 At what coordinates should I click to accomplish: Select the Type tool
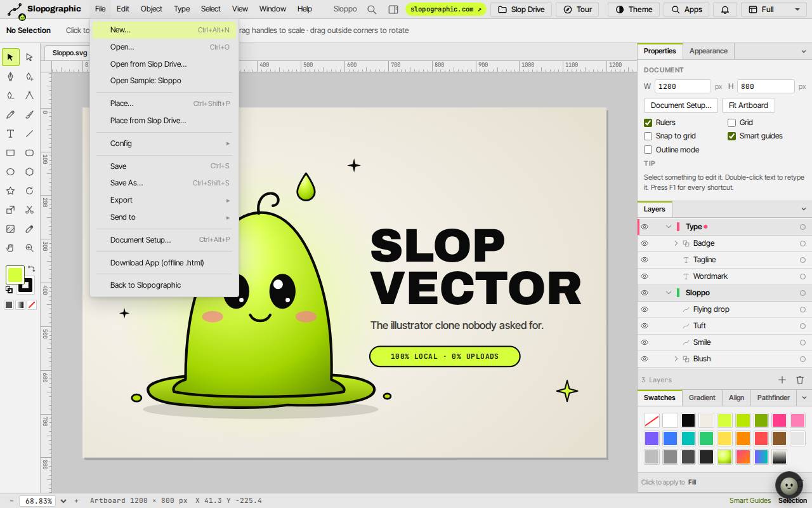10,133
